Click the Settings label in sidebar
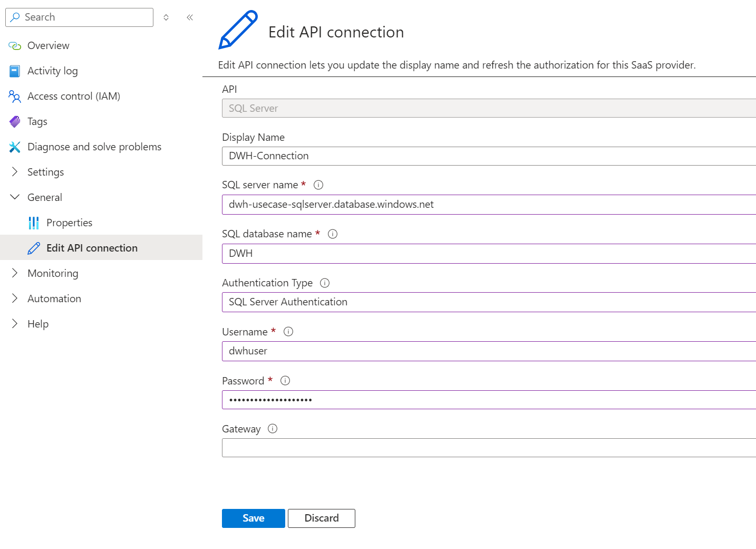Image resolution: width=756 pixels, height=549 pixels. pos(46,172)
